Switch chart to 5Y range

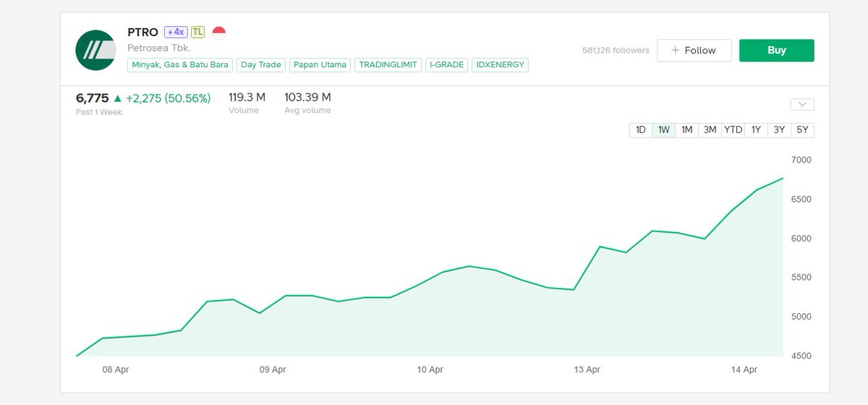click(803, 130)
